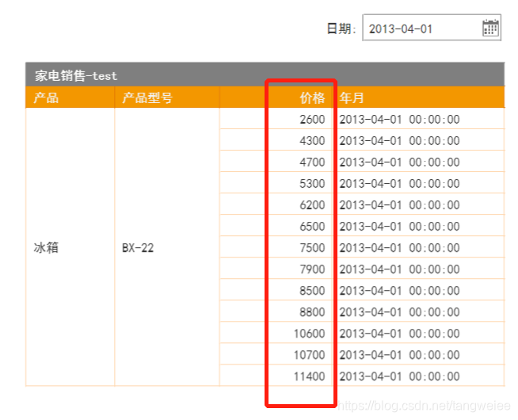
Task: Click the date cell in the 7500 row
Action: pos(418,247)
